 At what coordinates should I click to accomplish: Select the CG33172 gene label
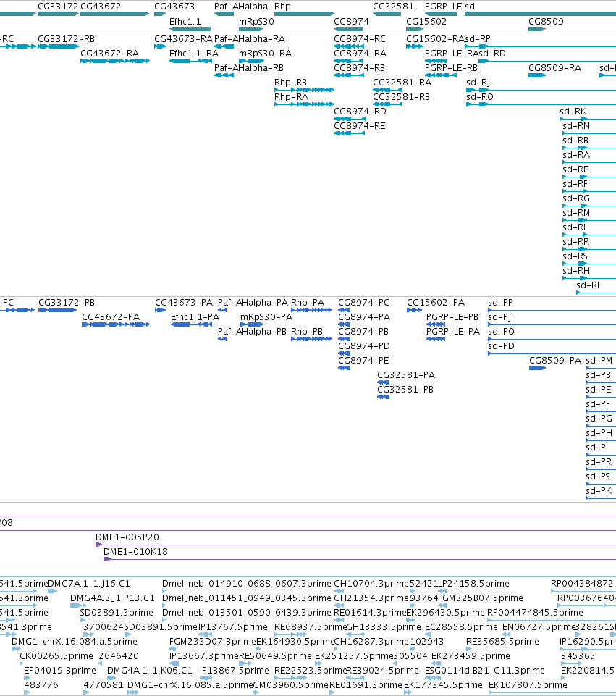click(x=58, y=7)
